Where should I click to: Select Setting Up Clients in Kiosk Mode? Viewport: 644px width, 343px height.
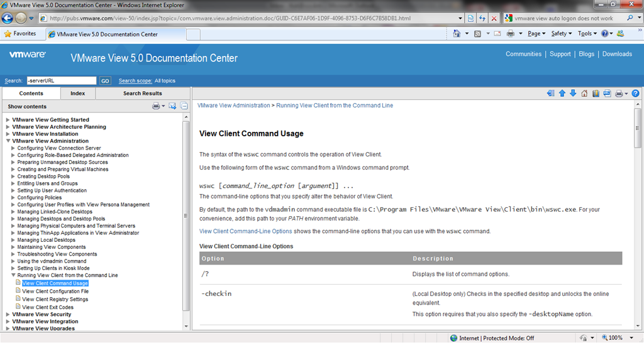tap(53, 268)
